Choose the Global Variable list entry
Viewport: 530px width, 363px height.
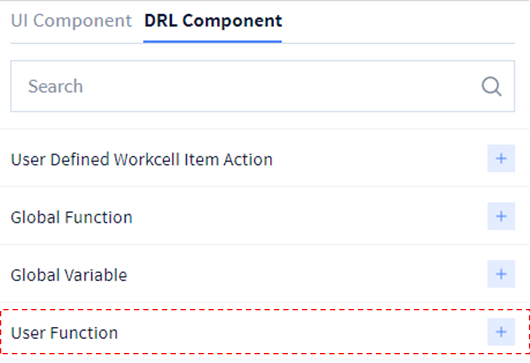click(265, 274)
